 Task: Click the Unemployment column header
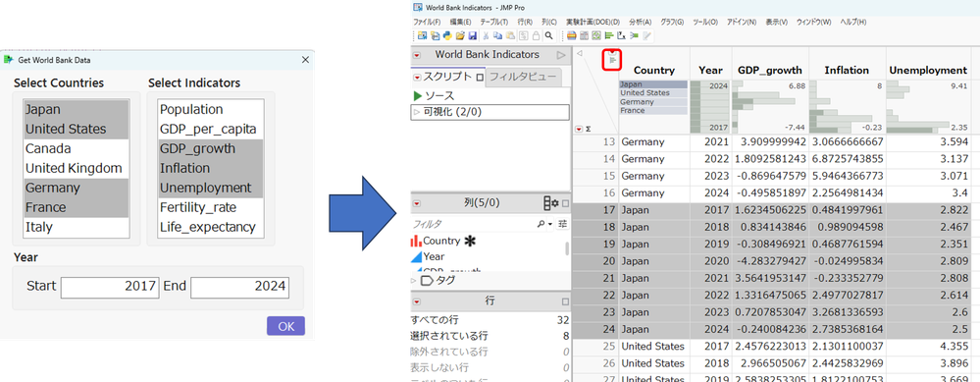tap(928, 71)
